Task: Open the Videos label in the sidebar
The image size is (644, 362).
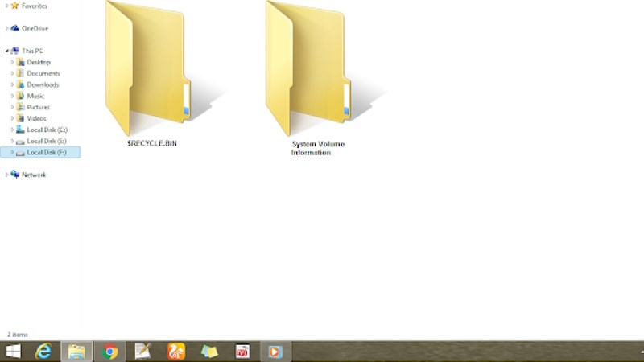Action: click(36, 118)
